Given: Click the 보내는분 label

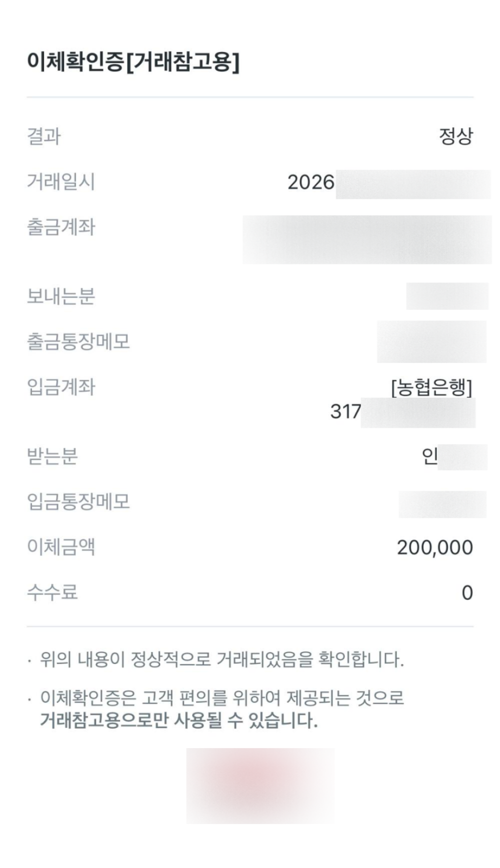Looking at the screenshot, I should click(x=60, y=296).
